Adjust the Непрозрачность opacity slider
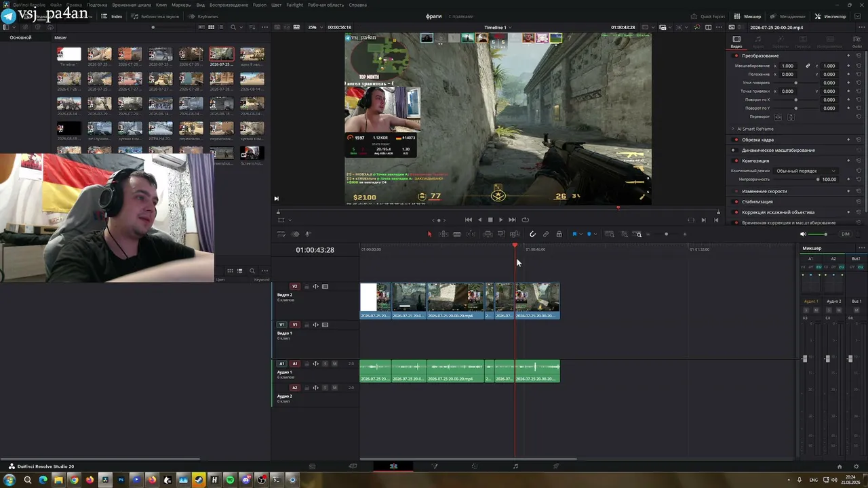Viewport: 868px width, 488px height. coord(795,180)
